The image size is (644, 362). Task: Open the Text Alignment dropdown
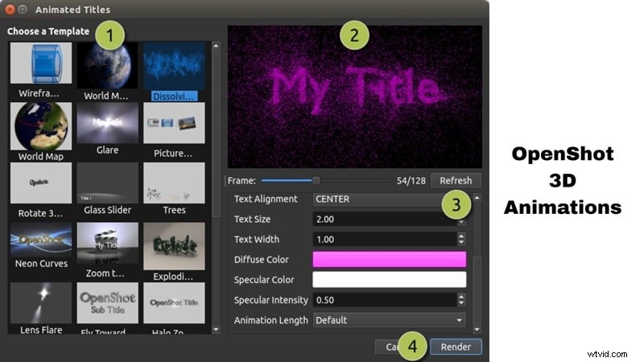[378, 199]
